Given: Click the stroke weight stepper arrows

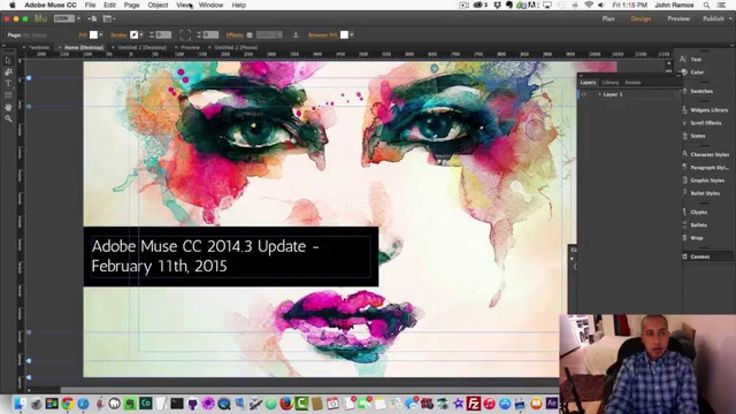Looking at the screenshot, I should [x=151, y=35].
